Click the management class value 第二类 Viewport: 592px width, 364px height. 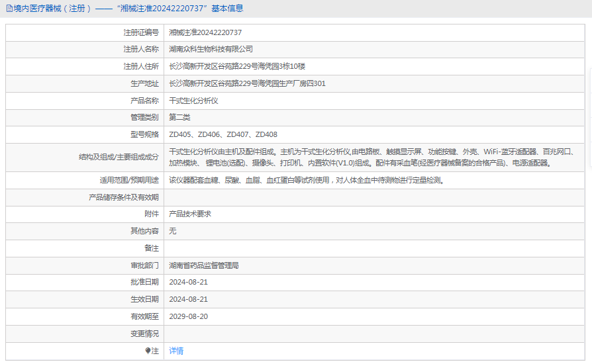click(179, 117)
